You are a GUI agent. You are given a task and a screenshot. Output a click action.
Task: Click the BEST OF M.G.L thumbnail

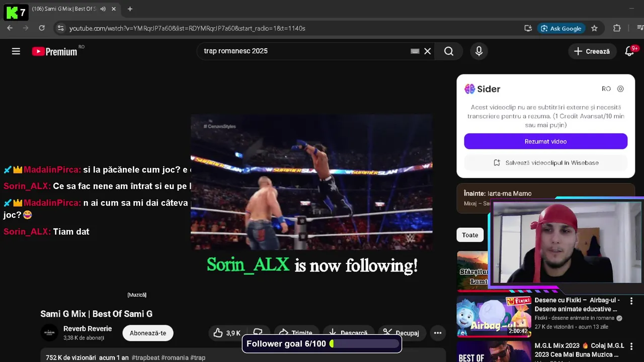click(494, 351)
